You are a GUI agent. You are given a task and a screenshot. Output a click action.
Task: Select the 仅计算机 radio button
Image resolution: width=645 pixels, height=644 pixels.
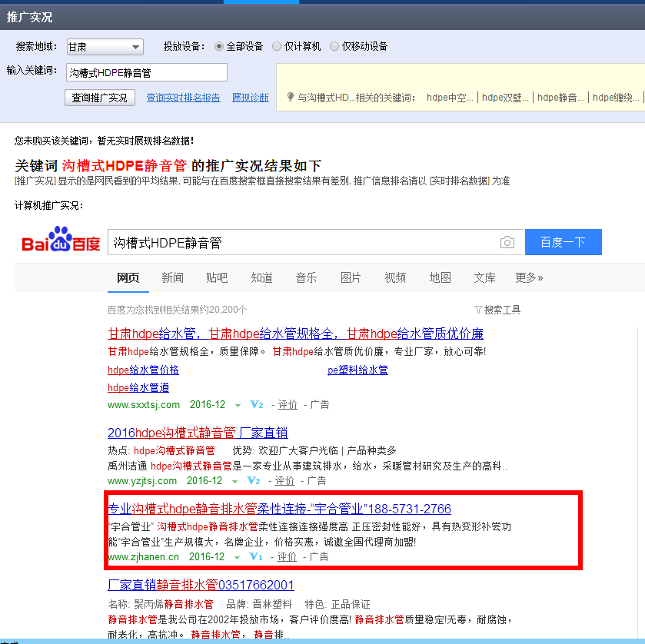point(277,46)
